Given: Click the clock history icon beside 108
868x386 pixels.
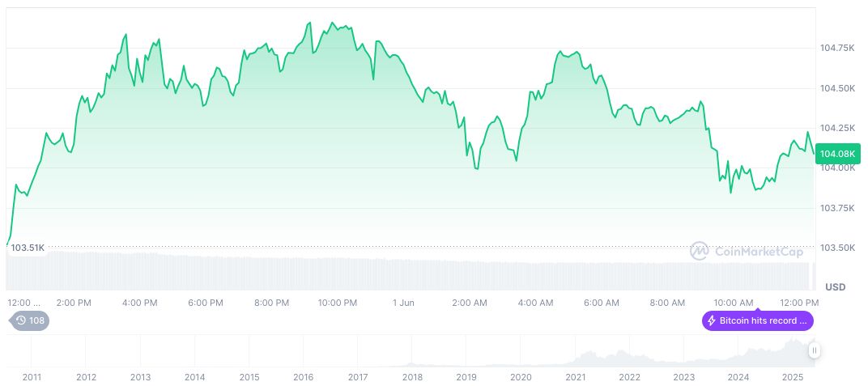Looking at the screenshot, I should (21, 320).
